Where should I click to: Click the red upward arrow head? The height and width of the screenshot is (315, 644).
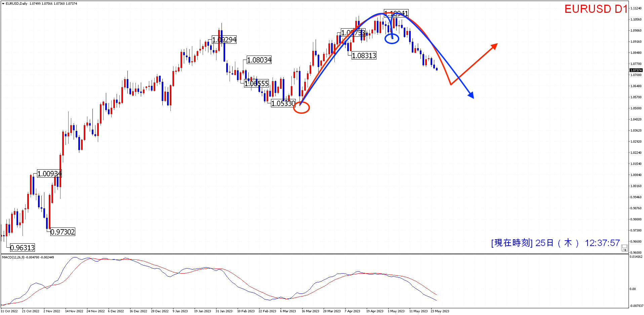coord(494,45)
